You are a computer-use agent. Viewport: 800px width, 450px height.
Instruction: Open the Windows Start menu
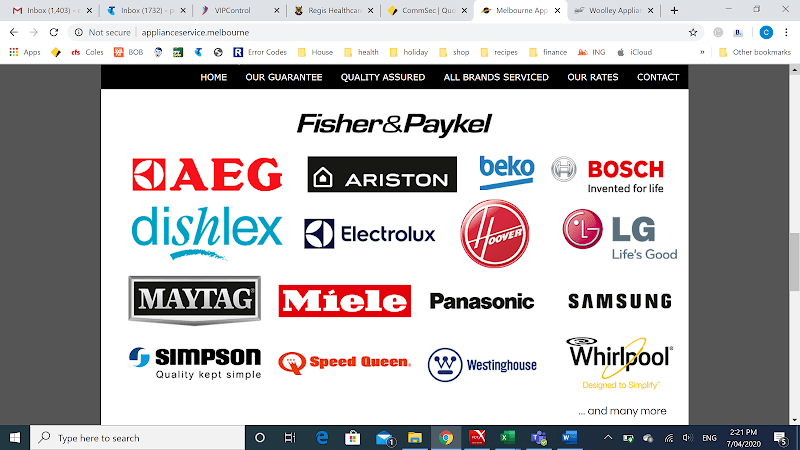[x=15, y=438]
